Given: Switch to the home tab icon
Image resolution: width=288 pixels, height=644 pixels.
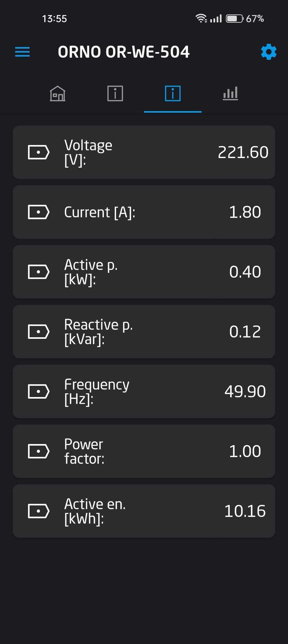Looking at the screenshot, I should click(x=57, y=93).
